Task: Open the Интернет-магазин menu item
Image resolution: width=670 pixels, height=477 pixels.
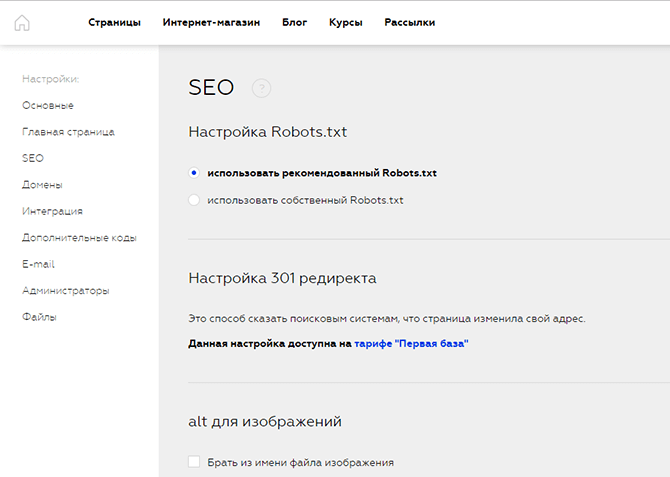Action: pyautogui.click(x=211, y=22)
